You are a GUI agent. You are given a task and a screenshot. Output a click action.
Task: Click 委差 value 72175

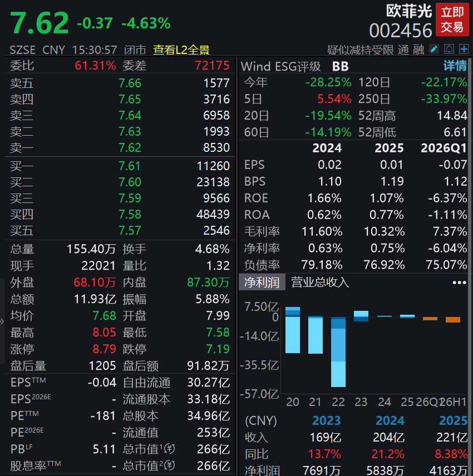212,65
